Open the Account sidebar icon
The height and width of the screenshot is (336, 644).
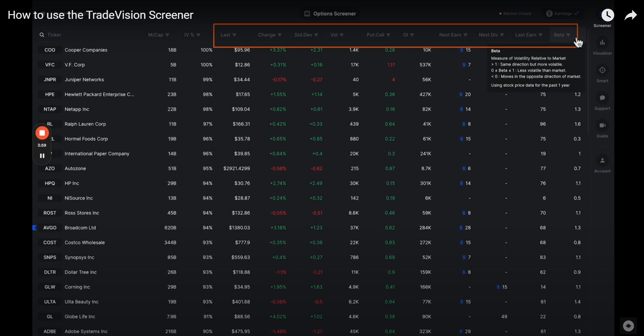(602, 160)
